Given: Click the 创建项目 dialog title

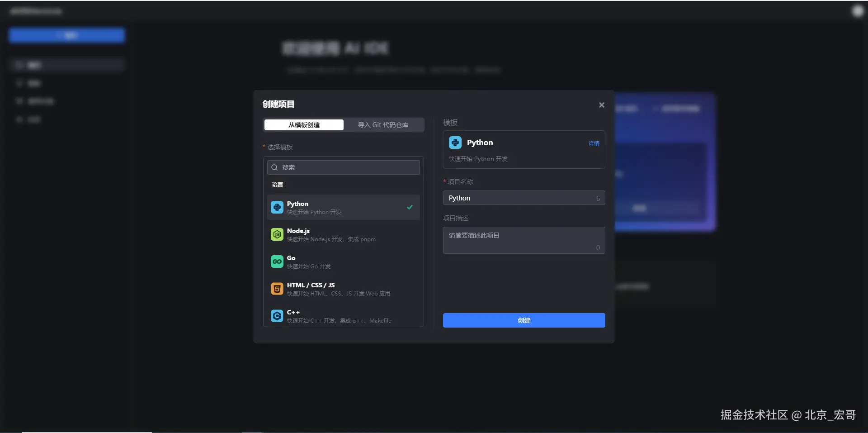Looking at the screenshot, I should pyautogui.click(x=278, y=104).
